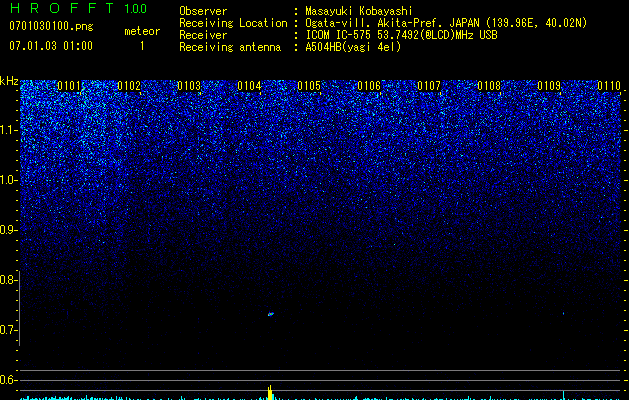
Task: Click the time marker 0107
Action: 429,86
